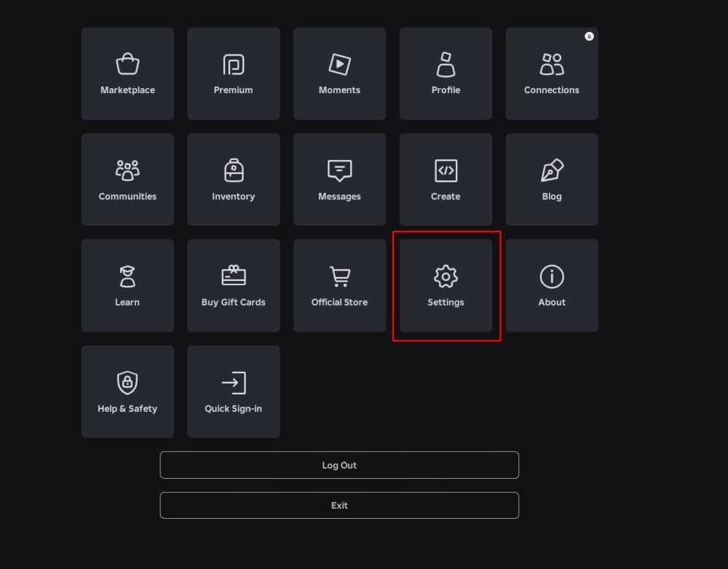Viewport: 728px width, 569px height.
Task: Open your Inventory backpack
Action: (233, 179)
